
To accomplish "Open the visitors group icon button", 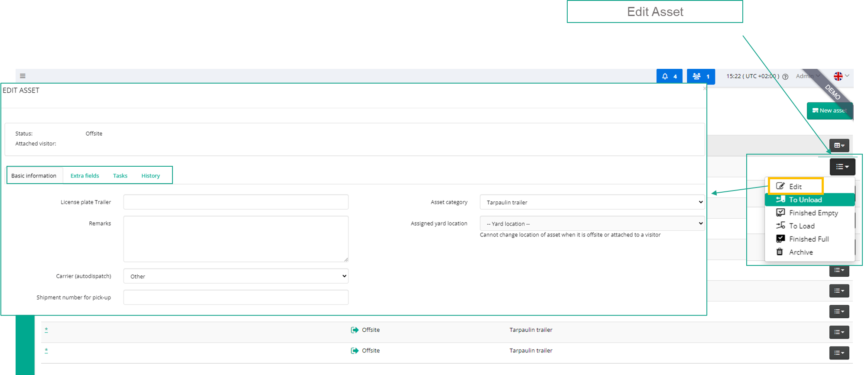I will (701, 76).
